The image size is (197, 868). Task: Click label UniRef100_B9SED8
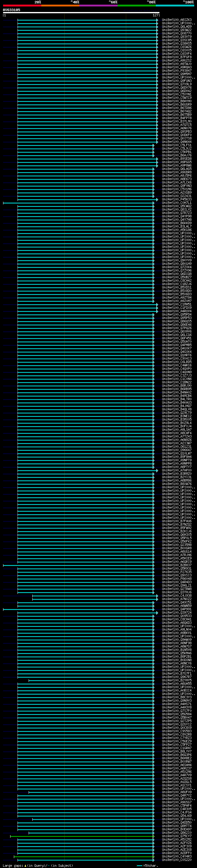(176, 159)
